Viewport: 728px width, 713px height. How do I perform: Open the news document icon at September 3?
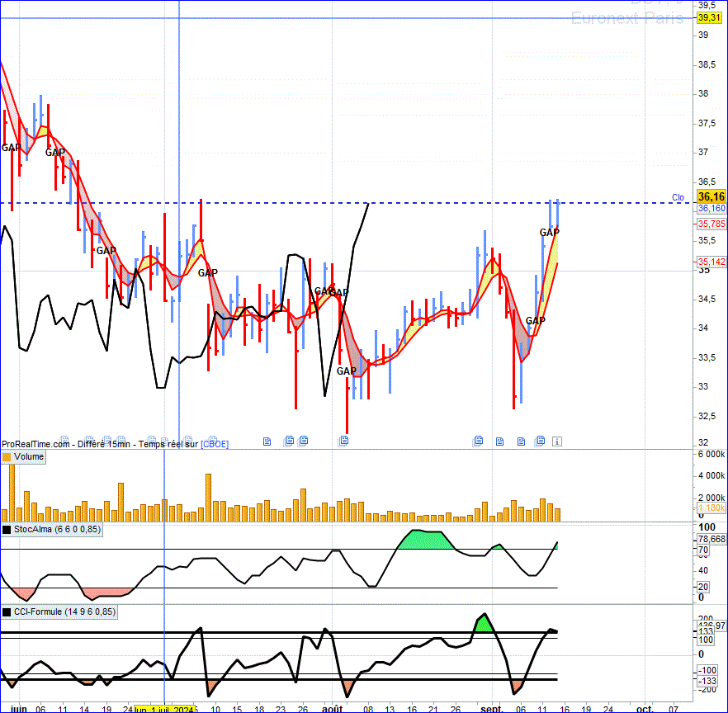499,441
